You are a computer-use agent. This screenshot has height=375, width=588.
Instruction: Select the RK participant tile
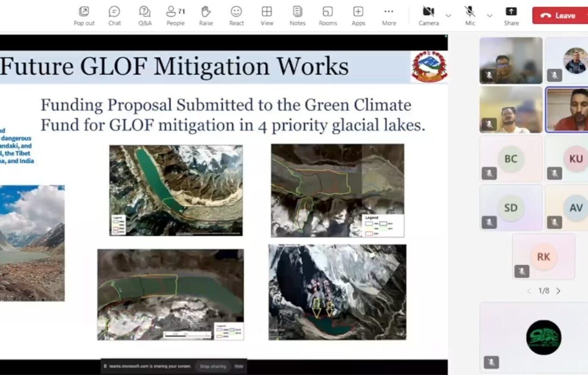[543, 257]
